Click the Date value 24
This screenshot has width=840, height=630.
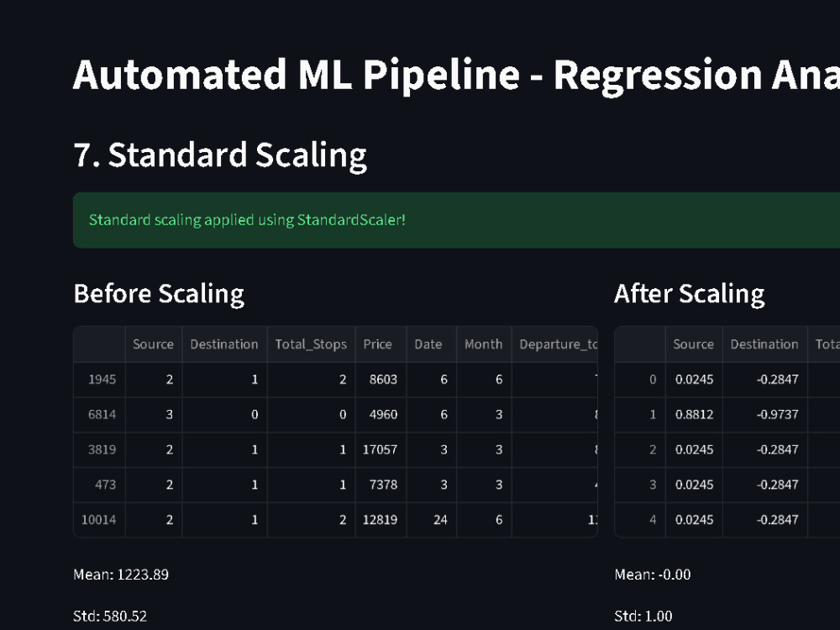[x=431, y=520]
